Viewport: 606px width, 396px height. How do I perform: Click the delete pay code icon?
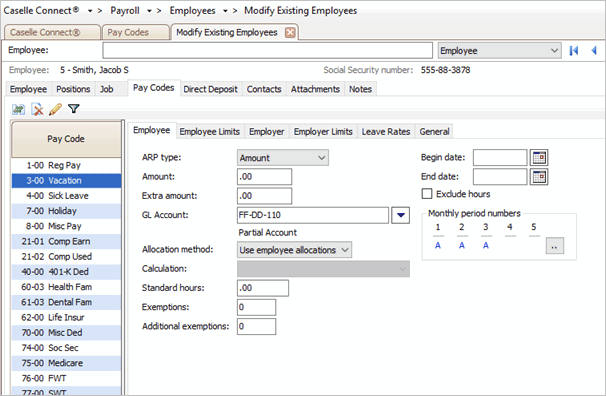point(37,109)
